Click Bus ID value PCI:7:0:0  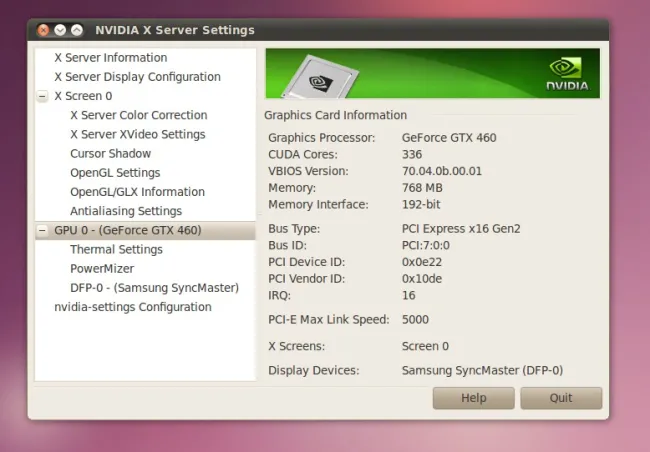[x=426, y=245]
